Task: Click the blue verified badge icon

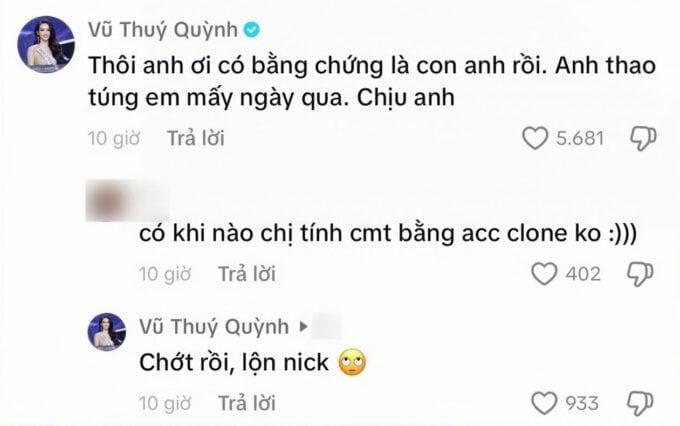Action: click(x=252, y=30)
